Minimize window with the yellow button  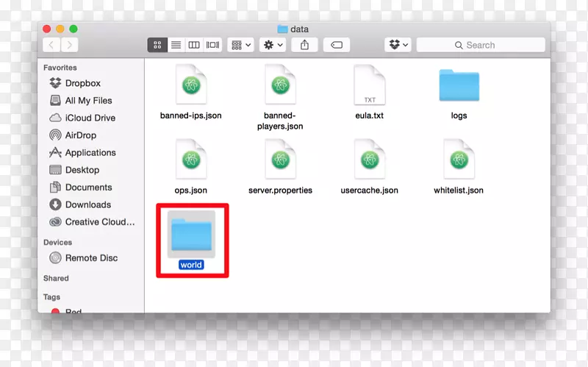[x=60, y=29]
